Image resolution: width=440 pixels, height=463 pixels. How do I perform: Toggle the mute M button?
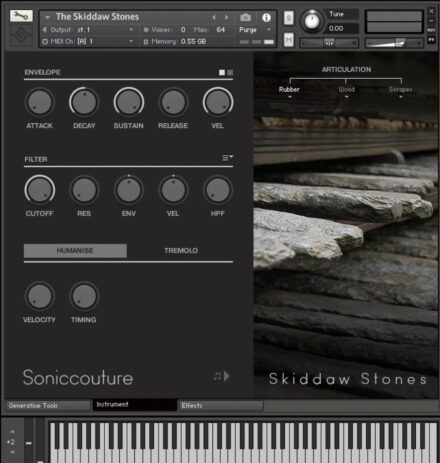tap(289, 40)
